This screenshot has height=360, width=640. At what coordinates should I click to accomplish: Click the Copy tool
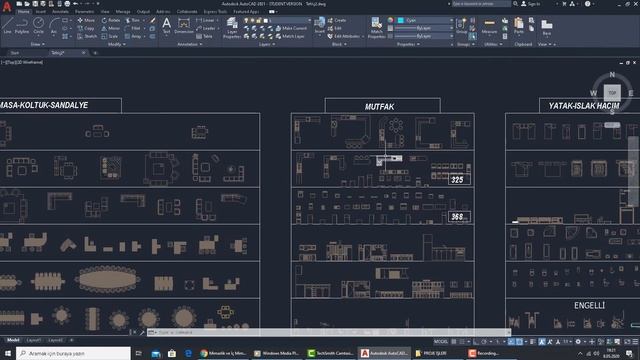86,28
